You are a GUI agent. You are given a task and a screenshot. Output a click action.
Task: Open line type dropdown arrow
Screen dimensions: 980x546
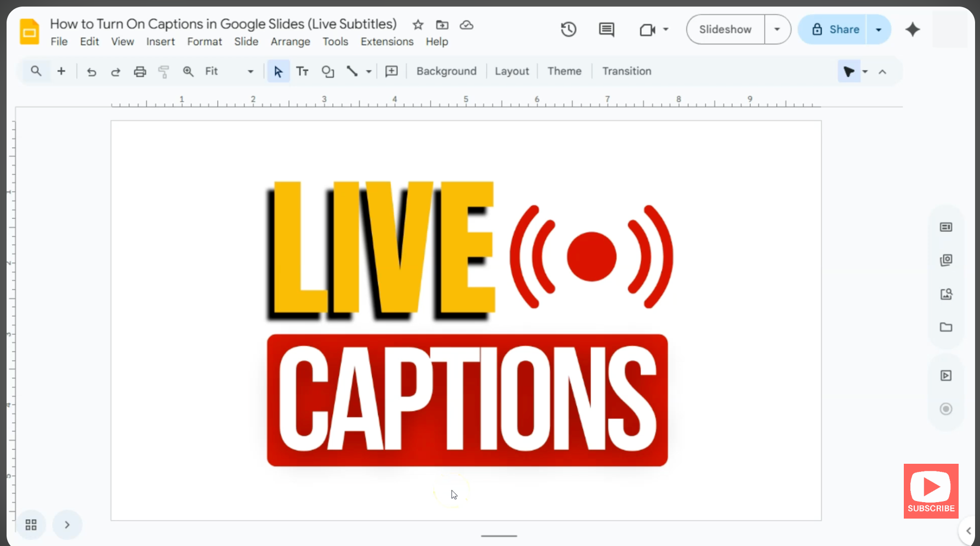tap(369, 72)
